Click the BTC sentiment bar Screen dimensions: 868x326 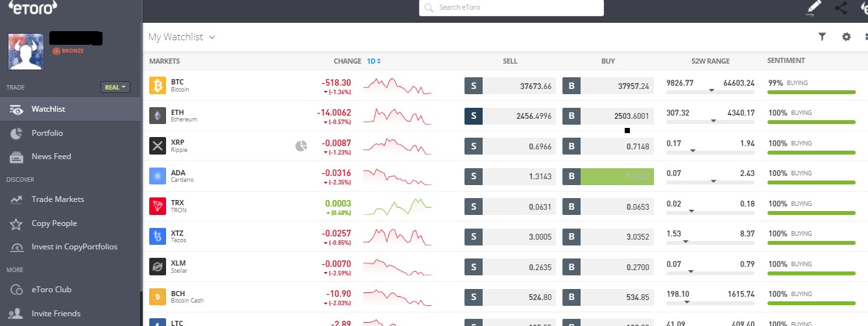tap(812, 92)
